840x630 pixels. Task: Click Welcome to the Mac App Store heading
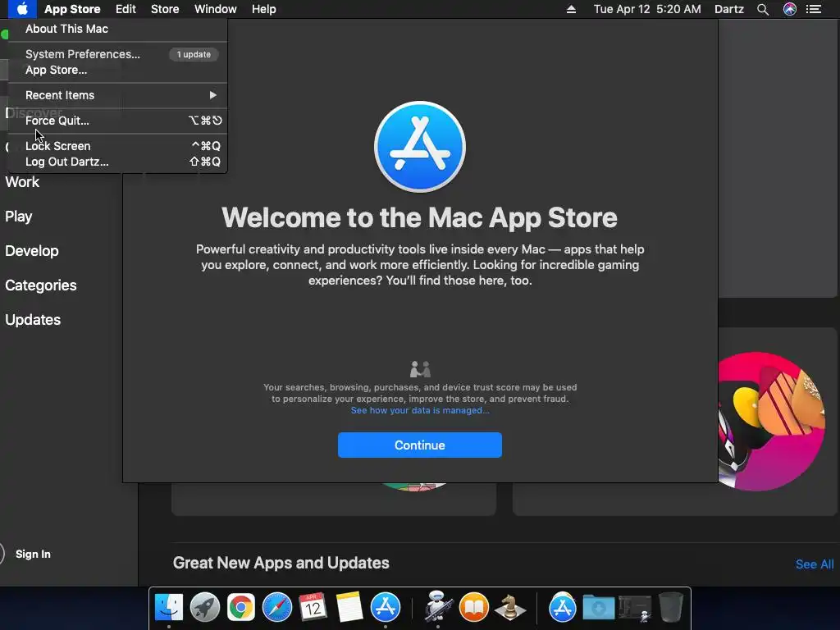click(x=419, y=217)
